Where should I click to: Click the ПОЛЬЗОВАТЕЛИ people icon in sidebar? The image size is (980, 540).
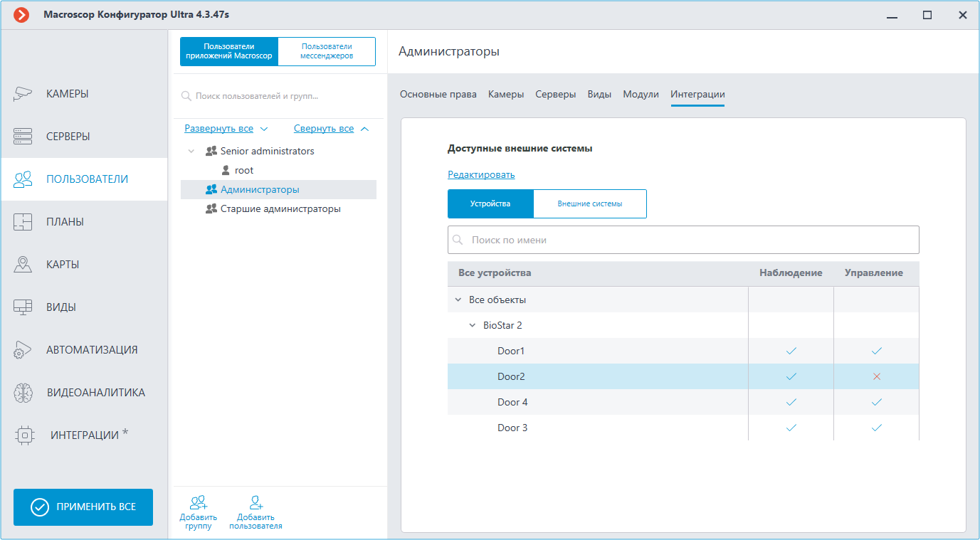[x=23, y=179]
